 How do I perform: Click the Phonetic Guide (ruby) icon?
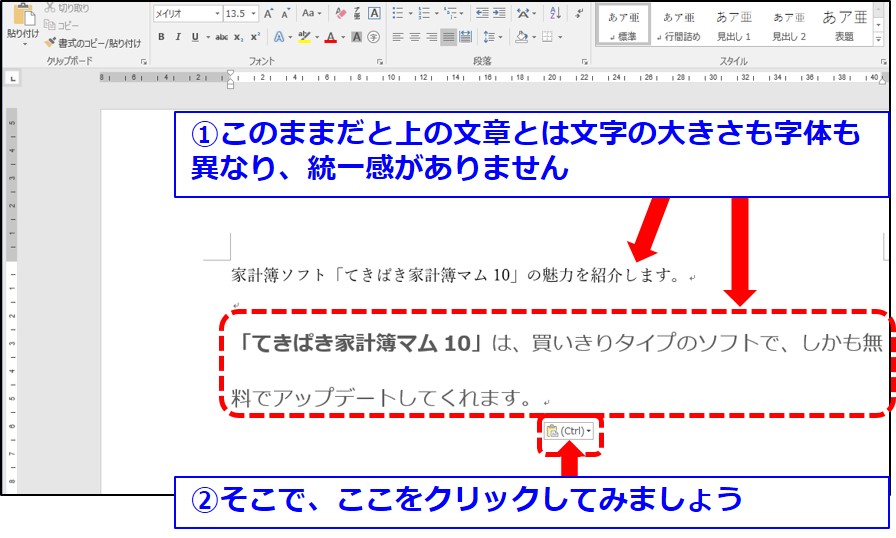(x=357, y=13)
